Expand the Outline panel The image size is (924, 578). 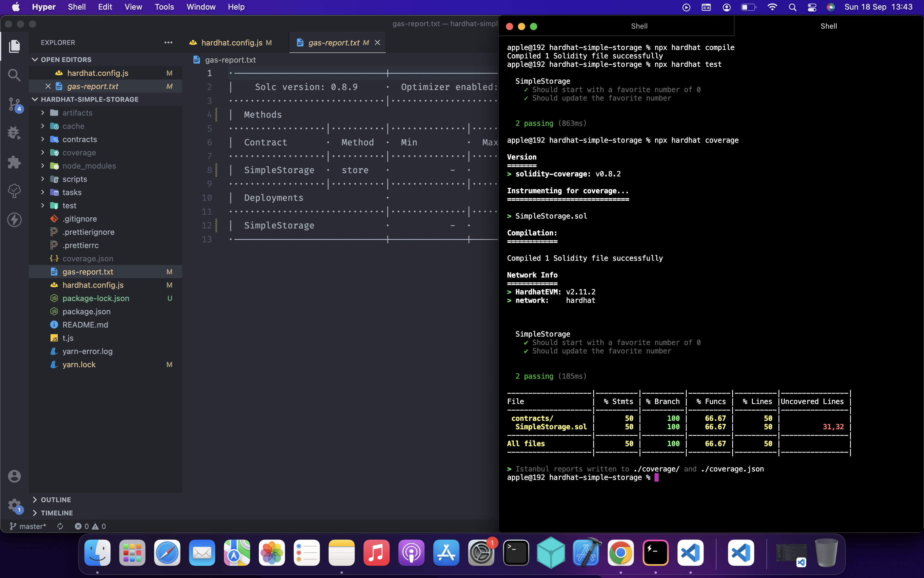106,500
